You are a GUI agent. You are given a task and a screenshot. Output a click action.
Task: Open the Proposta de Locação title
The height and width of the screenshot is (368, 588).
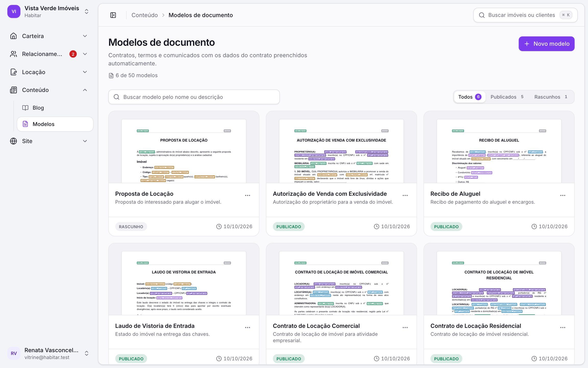click(x=144, y=194)
